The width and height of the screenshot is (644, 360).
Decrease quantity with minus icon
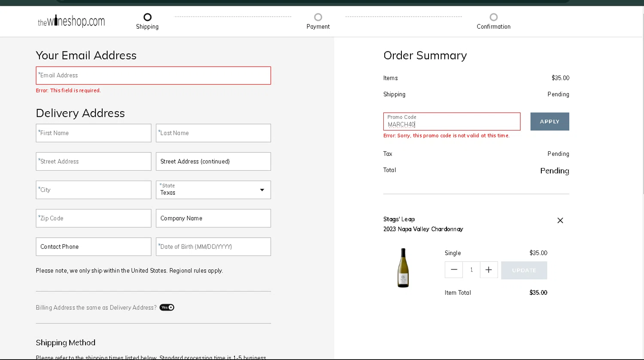pos(454,270)
